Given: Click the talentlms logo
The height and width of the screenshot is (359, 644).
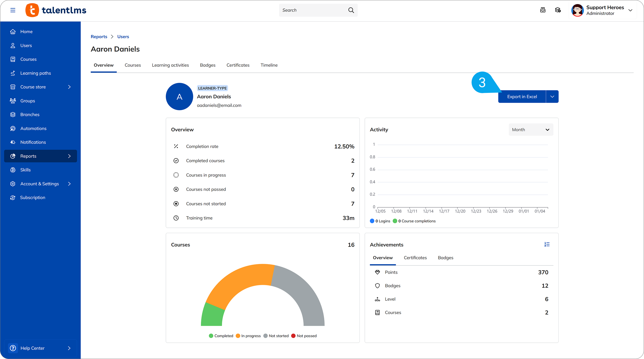Looking at the screenshot, I should pyautogui.click(x=55, y=10).
